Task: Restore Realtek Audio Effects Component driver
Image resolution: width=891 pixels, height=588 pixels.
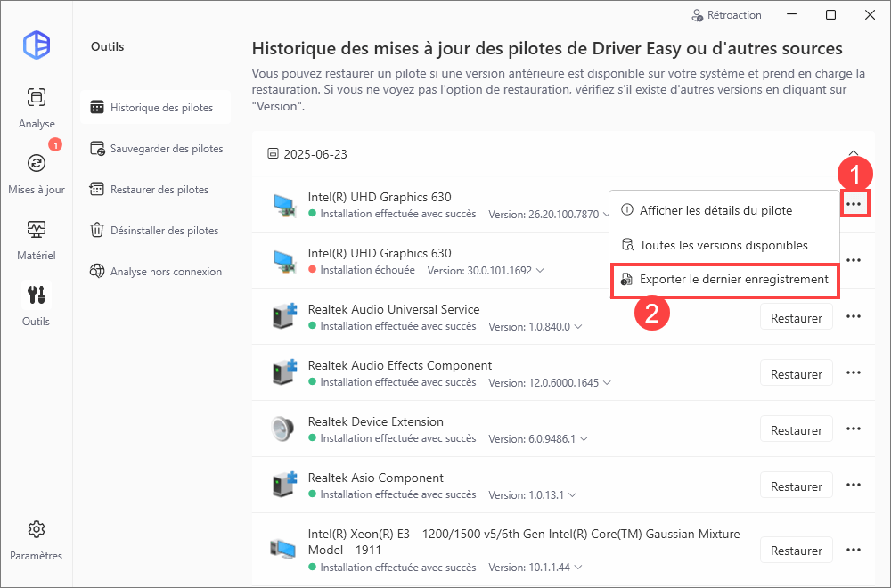Action: (796, 374)
